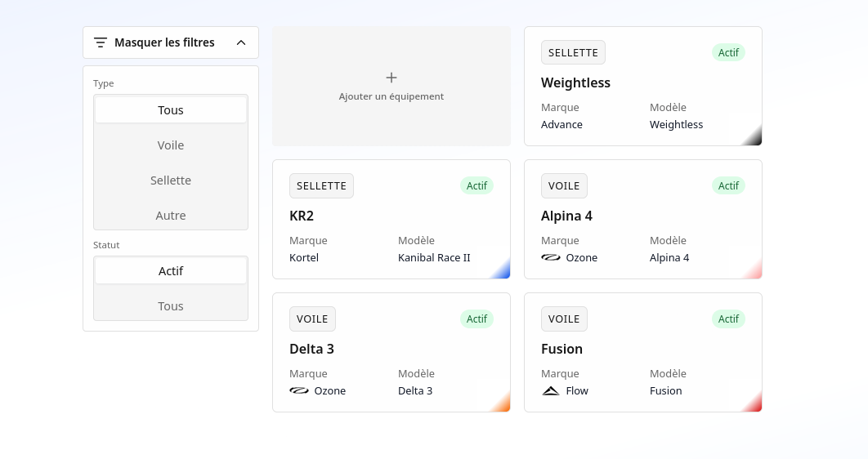The image size is (868, 459).
Task: Open the Delta 3 card title
Action: point(311,349)
